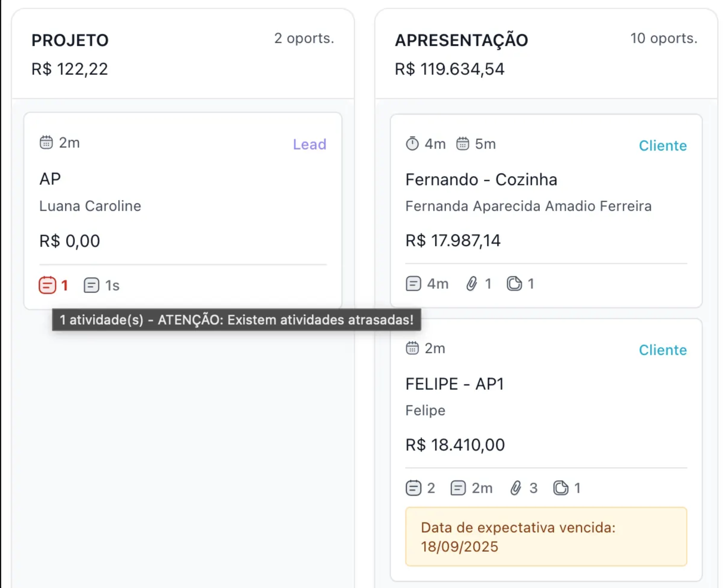This screenshot has height=588, width=728.
Task: Click the notes icon on Fernando - Cozinha card
Action: [x=413, y=284]
